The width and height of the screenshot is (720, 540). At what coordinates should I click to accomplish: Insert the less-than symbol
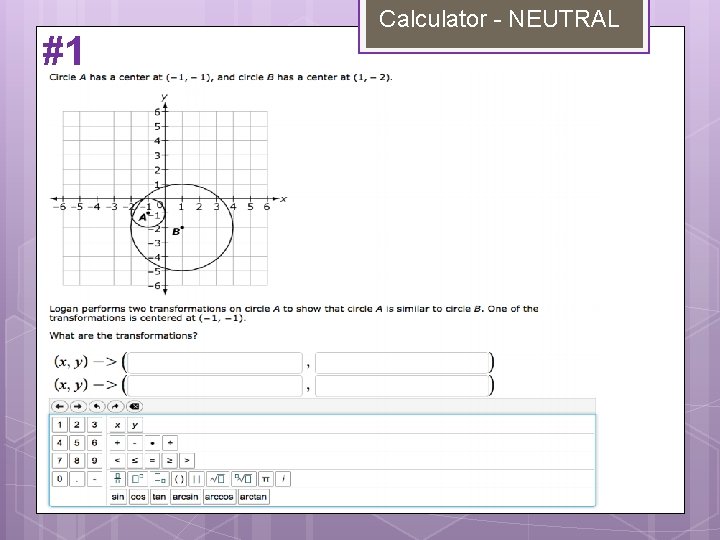coord(118,461)
